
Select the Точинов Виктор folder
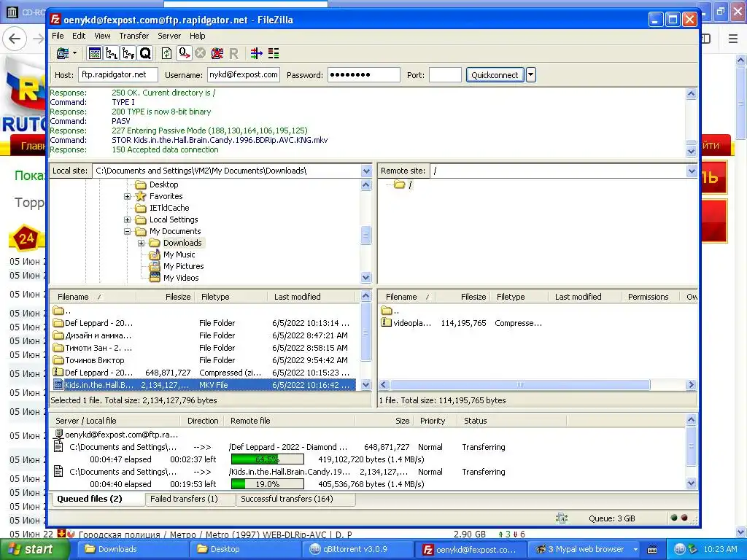point(203,360)
